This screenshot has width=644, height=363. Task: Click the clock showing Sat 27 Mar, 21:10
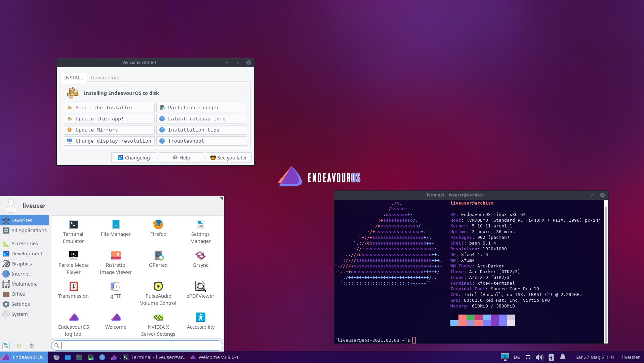tap(594, 357)
